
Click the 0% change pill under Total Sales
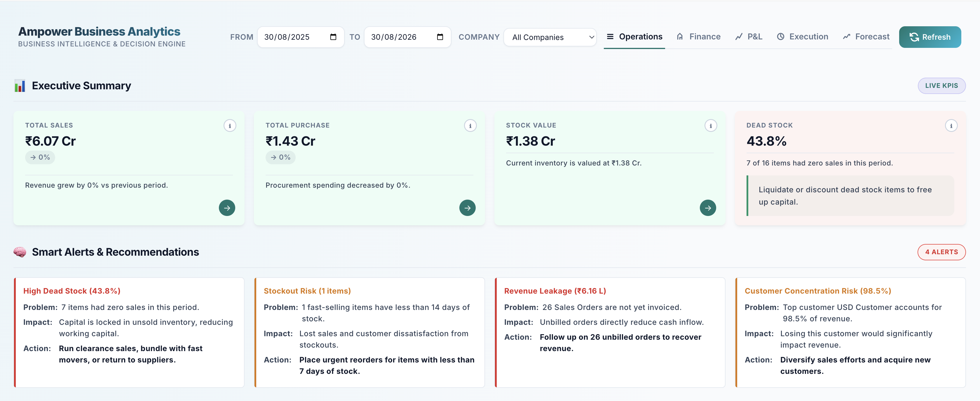40,157
